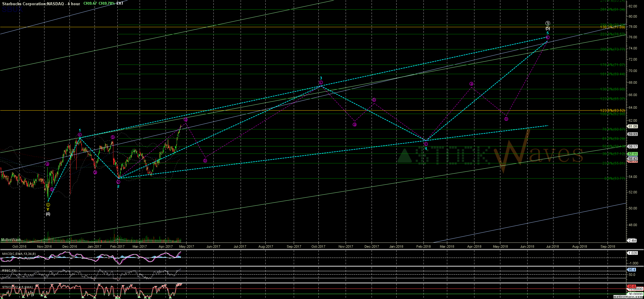This screenshot has width=644, height=299.
Task: Click the CH:0.47 change value
Action: [90, 4]
